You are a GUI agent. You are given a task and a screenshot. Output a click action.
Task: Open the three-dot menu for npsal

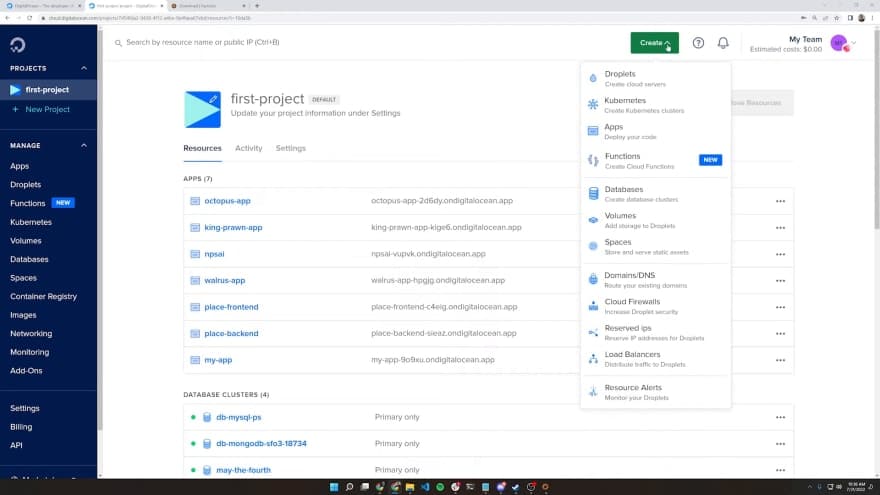pyautogui.click(x=780, y=254)
